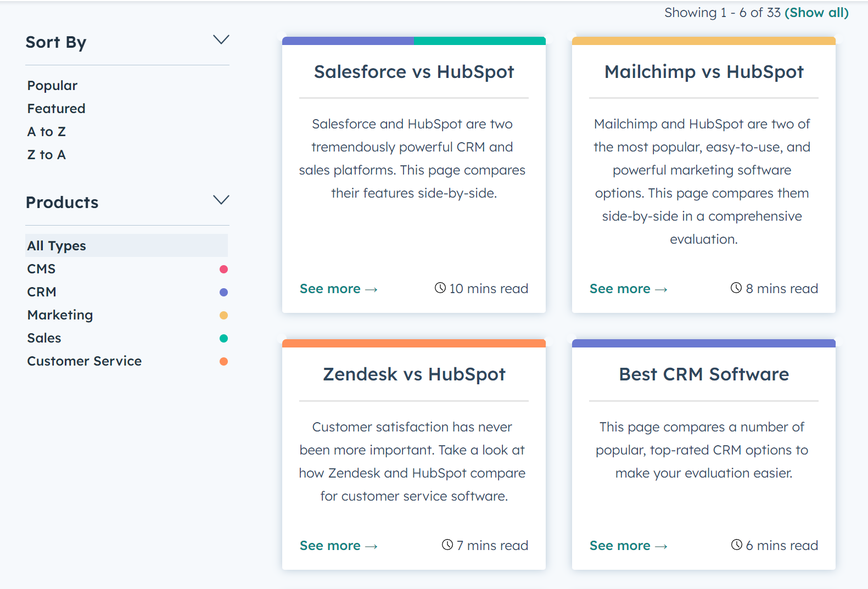Open the Mailchimp vs HubSpot card title

pos(704,72)
